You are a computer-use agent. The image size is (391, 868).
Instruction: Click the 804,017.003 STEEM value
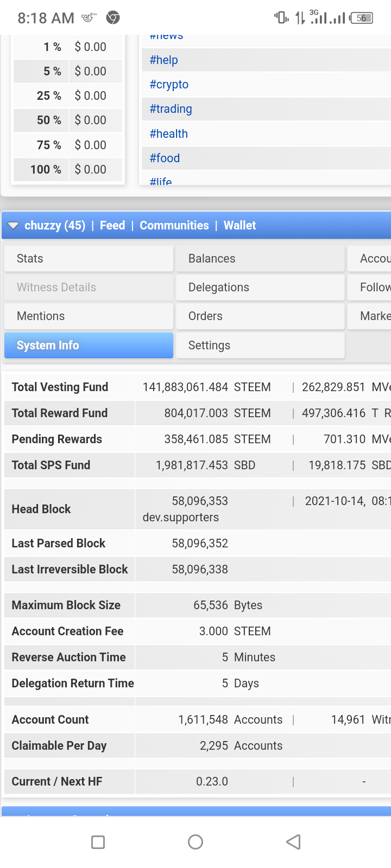click(x=217, y=413)
